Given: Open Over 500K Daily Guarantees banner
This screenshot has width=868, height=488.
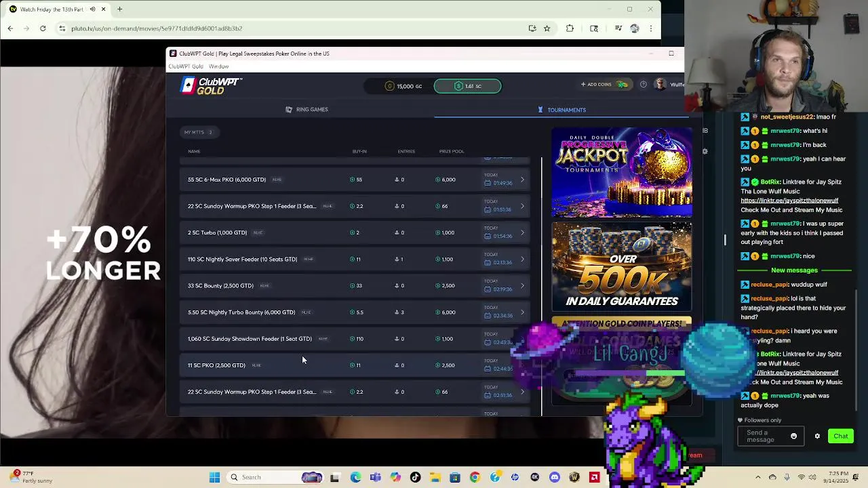Looking at the screenshot, I should coord(621,266).
